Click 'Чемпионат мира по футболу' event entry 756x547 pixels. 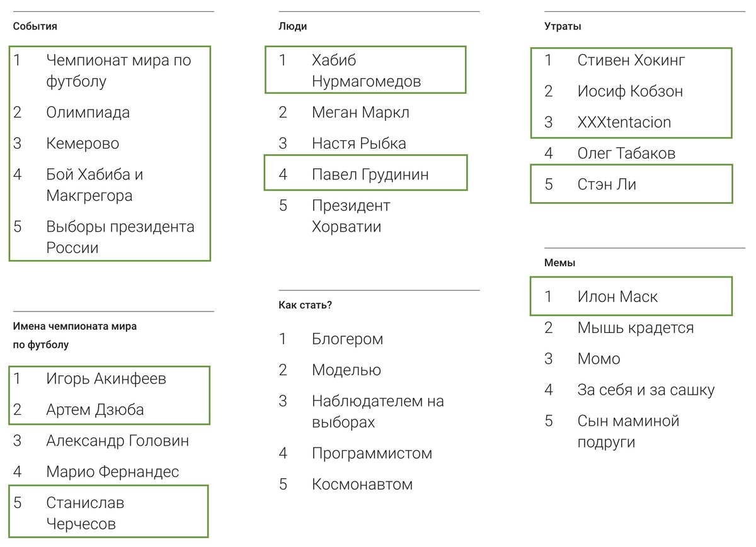click(x=118, y=70)
